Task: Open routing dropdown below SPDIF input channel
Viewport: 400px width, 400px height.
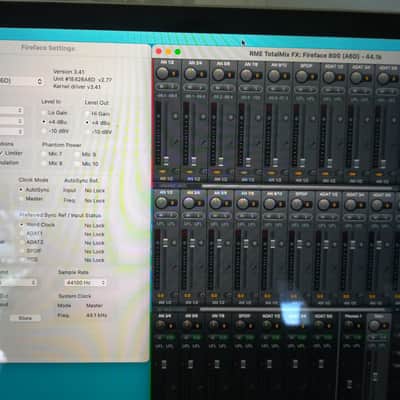Action: point(302,180)
